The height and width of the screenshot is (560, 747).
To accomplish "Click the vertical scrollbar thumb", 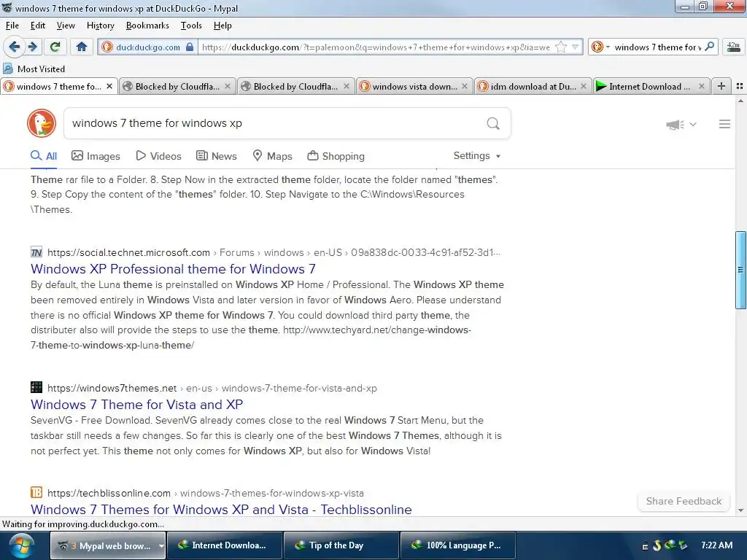I will coord(740,270).
